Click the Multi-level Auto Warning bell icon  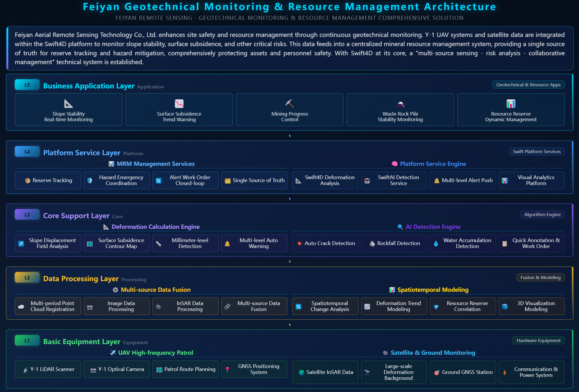(x=227, y=244)
